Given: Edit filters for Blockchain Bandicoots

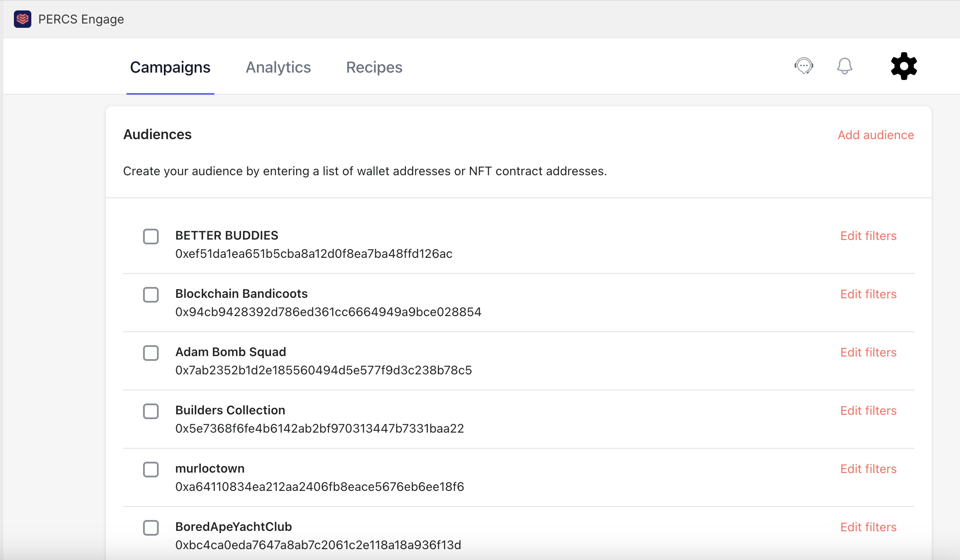Looking at the screenshot, I should point(868,294).
